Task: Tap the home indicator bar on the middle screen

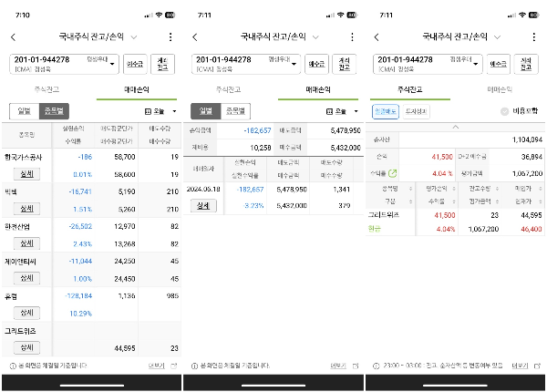Action: click(x=273, y=386)
